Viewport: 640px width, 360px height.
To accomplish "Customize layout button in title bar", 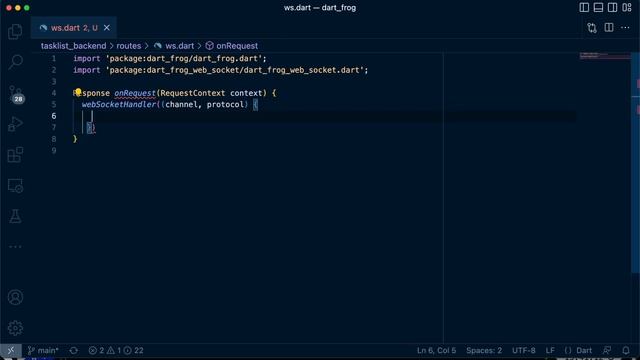I will (x=627, y=7).
